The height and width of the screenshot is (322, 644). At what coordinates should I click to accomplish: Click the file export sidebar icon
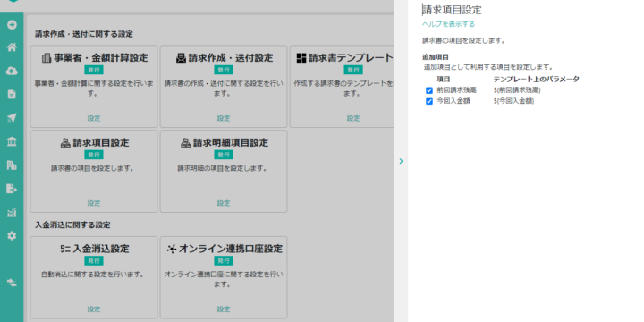[x=12, y=189]
